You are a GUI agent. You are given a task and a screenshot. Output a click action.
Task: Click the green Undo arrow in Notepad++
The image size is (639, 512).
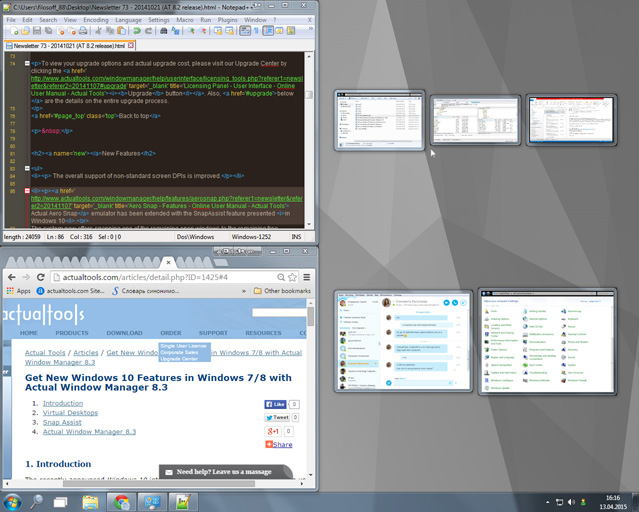(x=137, y=31)
